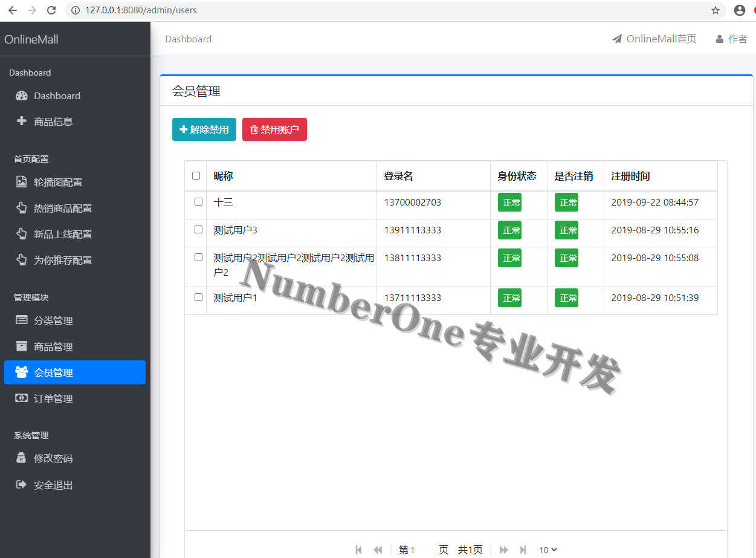Open the OnlineMall首页 link

pos(654,39)
